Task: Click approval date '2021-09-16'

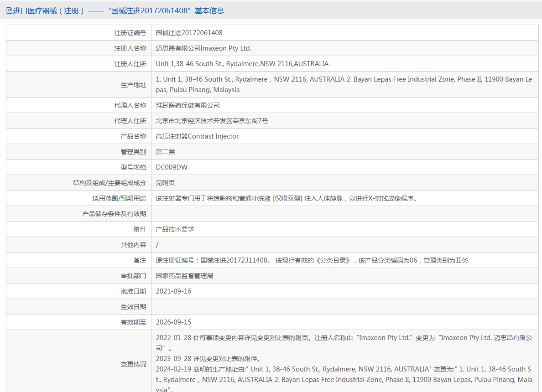Action: tap(173, 292)
